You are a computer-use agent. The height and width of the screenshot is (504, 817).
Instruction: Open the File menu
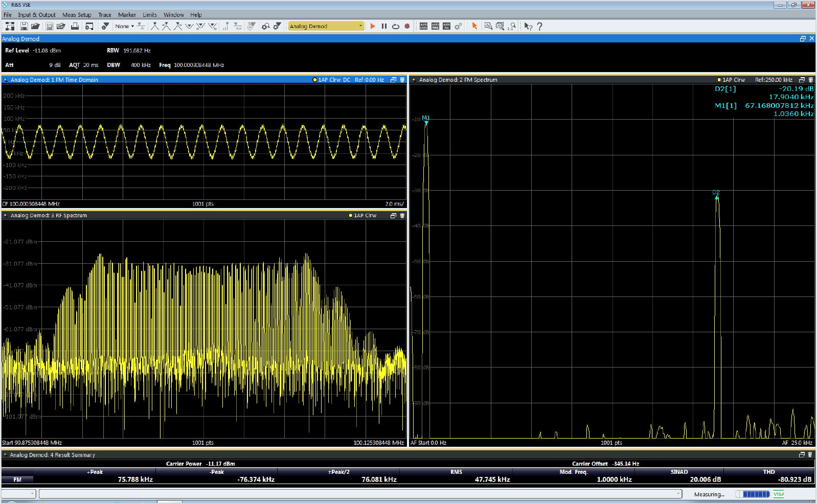[8, 15]
